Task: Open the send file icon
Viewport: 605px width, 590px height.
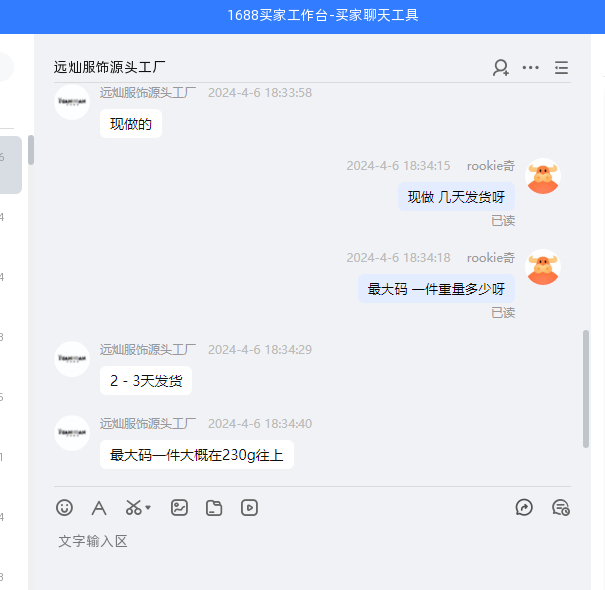Action: (x=214, y=508)
